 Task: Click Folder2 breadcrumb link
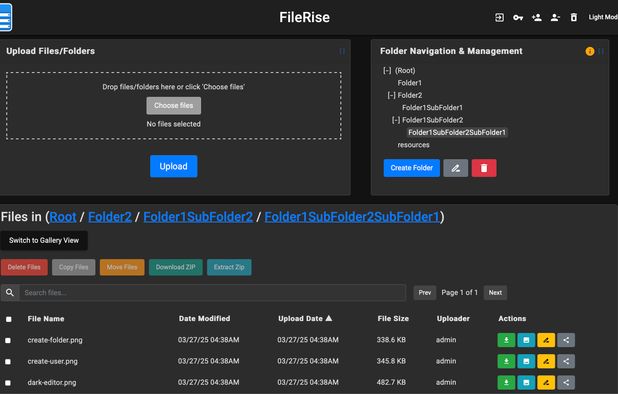coord(110,217)
